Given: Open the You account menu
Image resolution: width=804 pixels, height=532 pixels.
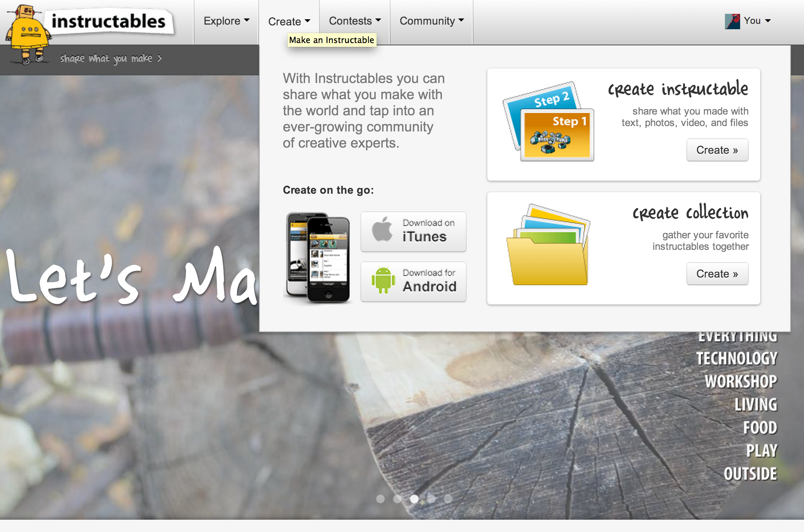Looking at the screenshot, I should tap(750, 20).
